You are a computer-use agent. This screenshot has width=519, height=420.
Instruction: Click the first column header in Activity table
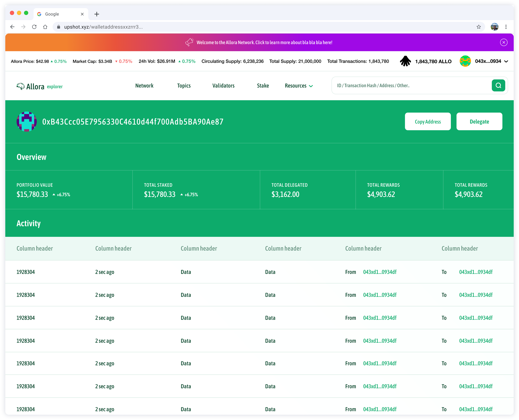[x=35, y=248]
